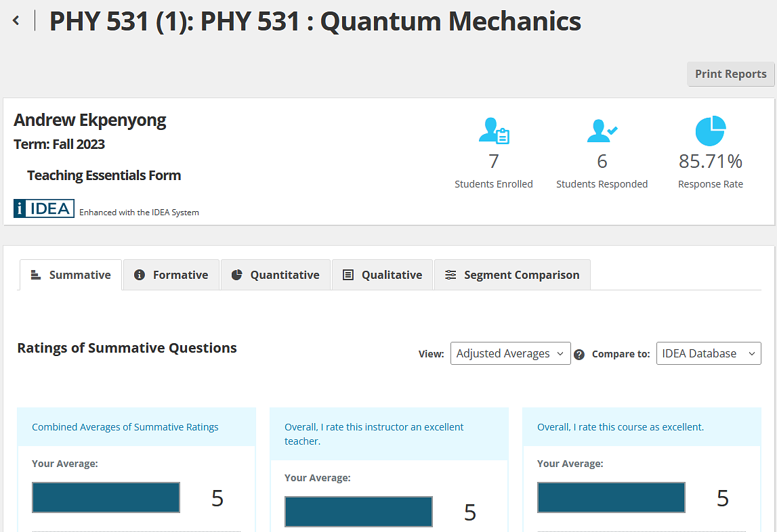Click the back chevron arrow
777x532 pixels.
coord(16,21)
